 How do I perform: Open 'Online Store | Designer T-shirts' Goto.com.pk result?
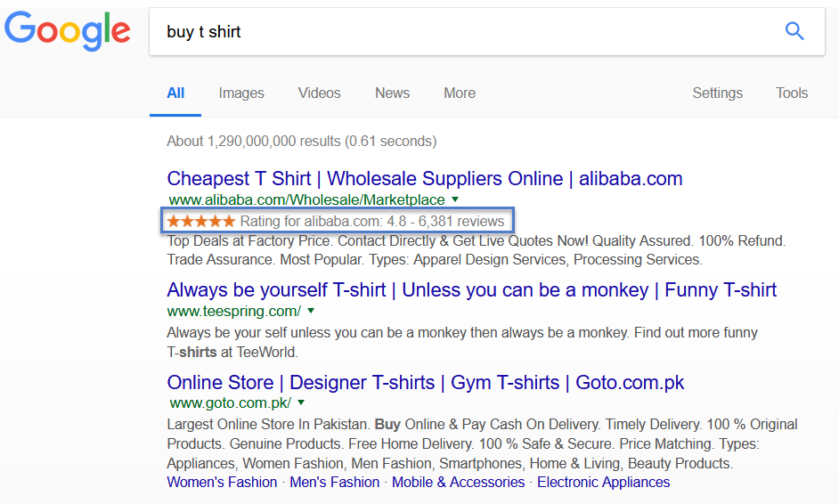coord(426,383)
